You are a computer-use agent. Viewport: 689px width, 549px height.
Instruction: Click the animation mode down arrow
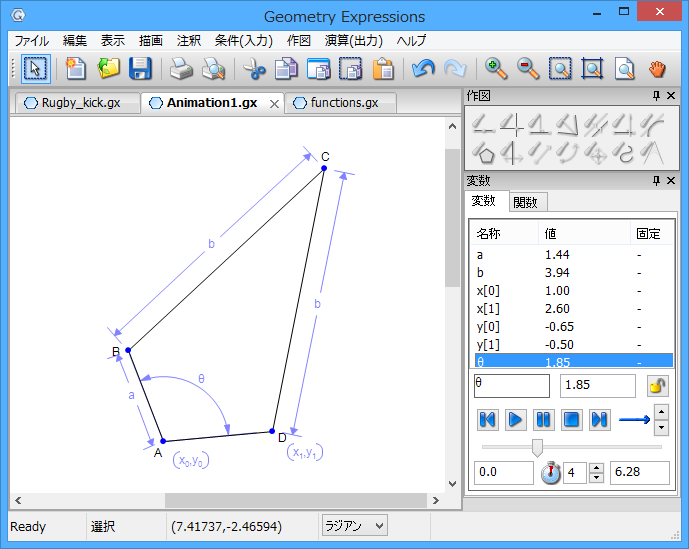661,428
